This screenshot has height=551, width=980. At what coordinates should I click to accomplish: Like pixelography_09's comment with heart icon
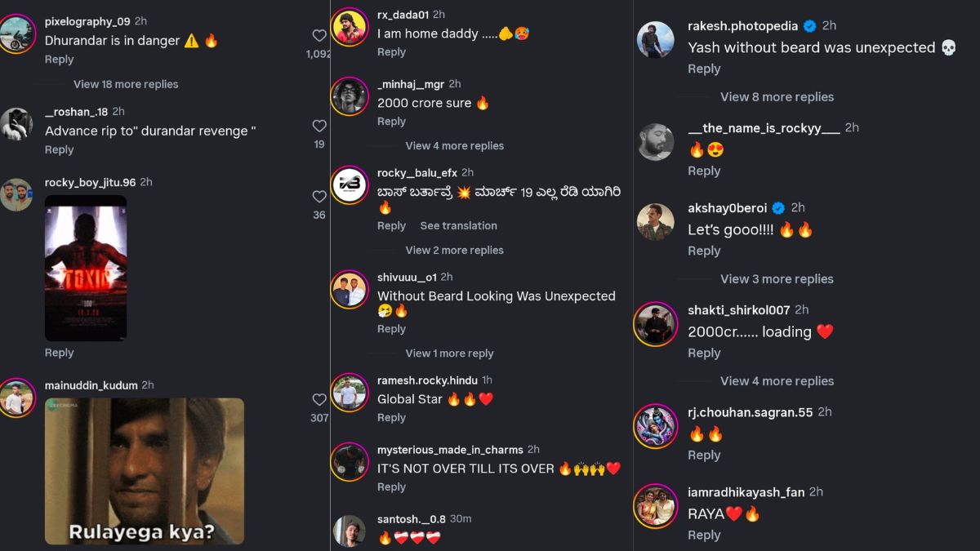pos(319,36)
